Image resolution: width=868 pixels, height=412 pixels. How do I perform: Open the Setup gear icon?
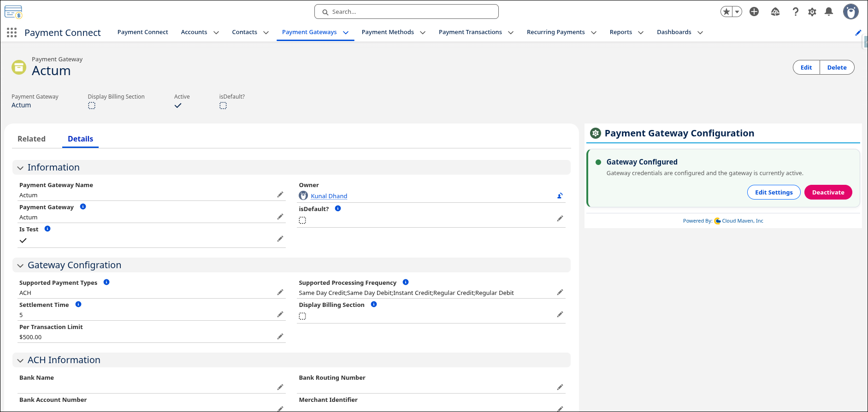coord(812,12)
